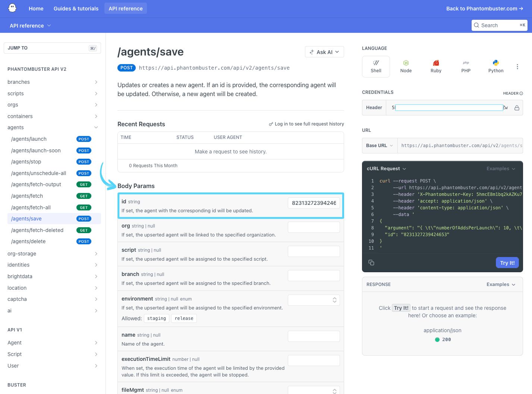Screen dimensions: 532x394
Task: Focus the JUMP TO field
Action: [x=53, y=48]
